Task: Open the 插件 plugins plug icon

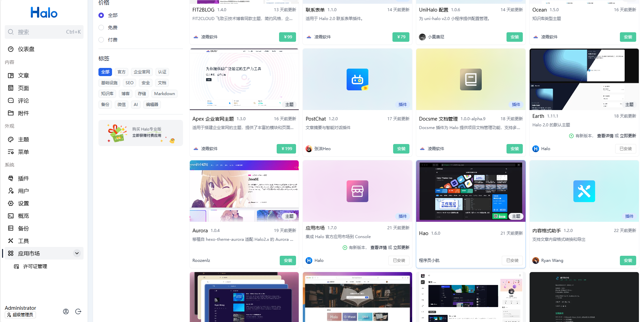Action: [x=11, y=178]
